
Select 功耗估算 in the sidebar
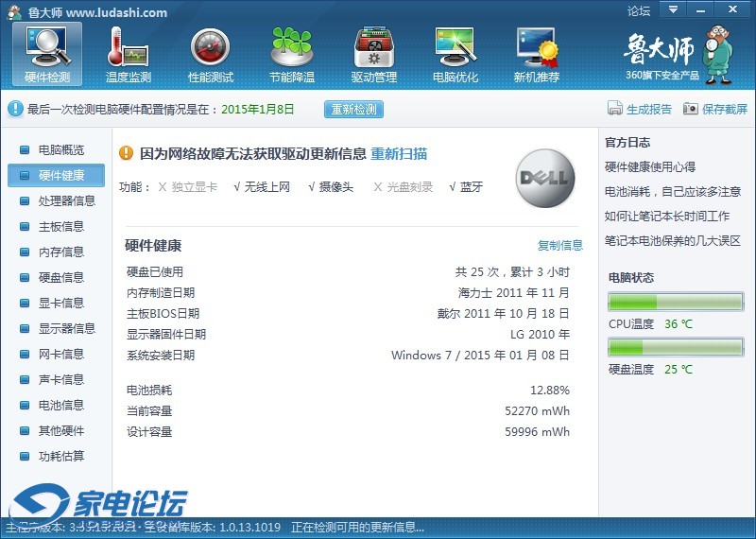pyautogui.click(x=56, y=456)
